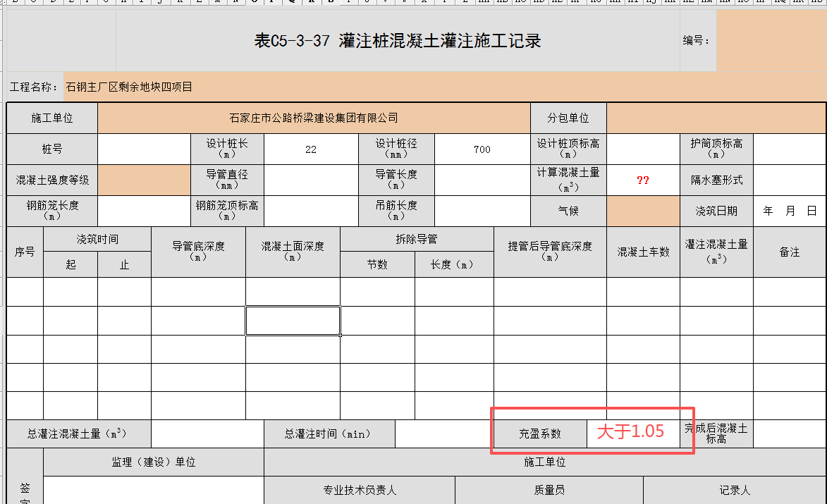
Task: Select the design pile length value 22
Action: (311, 149)
